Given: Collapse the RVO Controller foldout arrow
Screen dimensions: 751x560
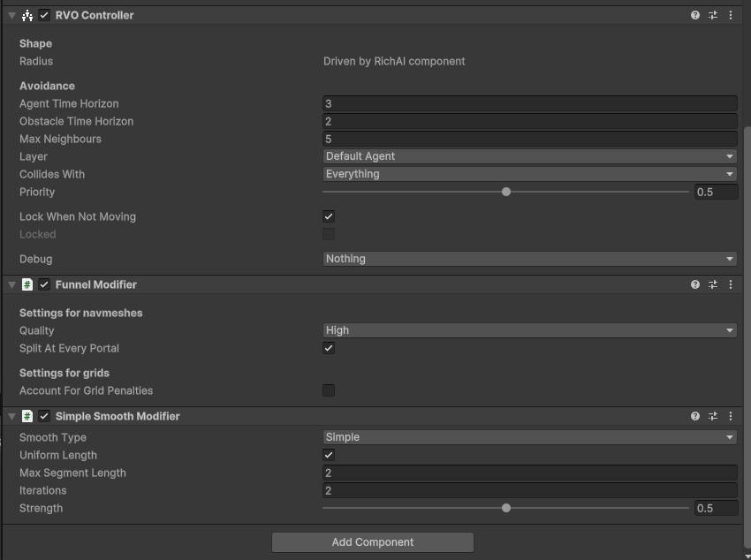Looking at the screenshot, I should 12,15.
